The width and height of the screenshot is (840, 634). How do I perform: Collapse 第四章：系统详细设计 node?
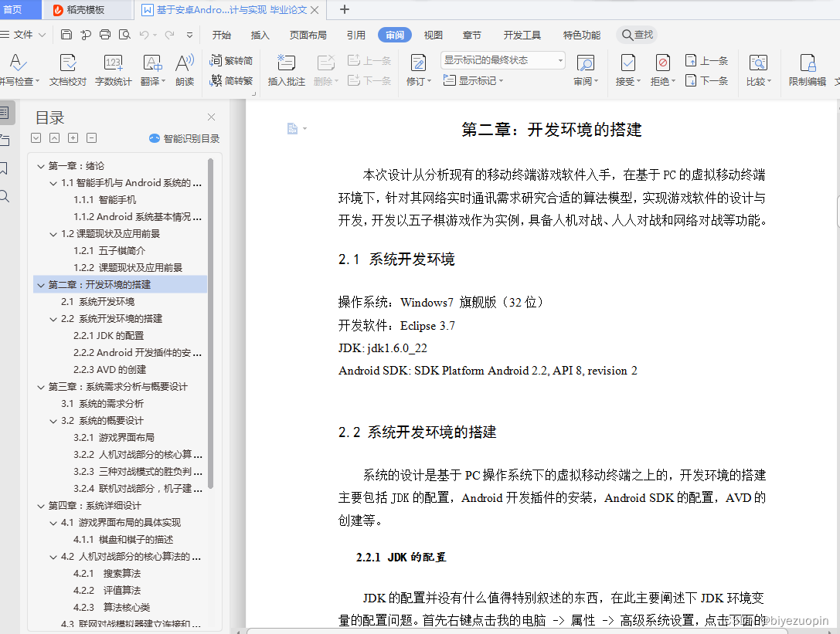[x=41, y=506]
